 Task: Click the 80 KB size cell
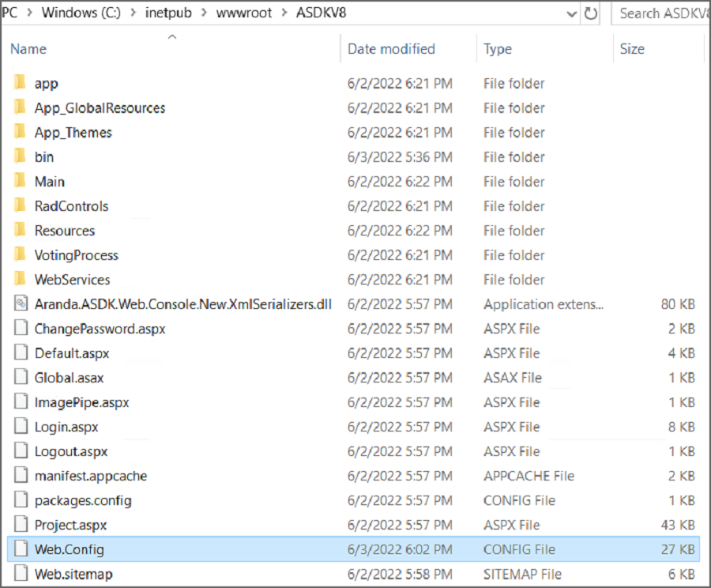(678, 304)
